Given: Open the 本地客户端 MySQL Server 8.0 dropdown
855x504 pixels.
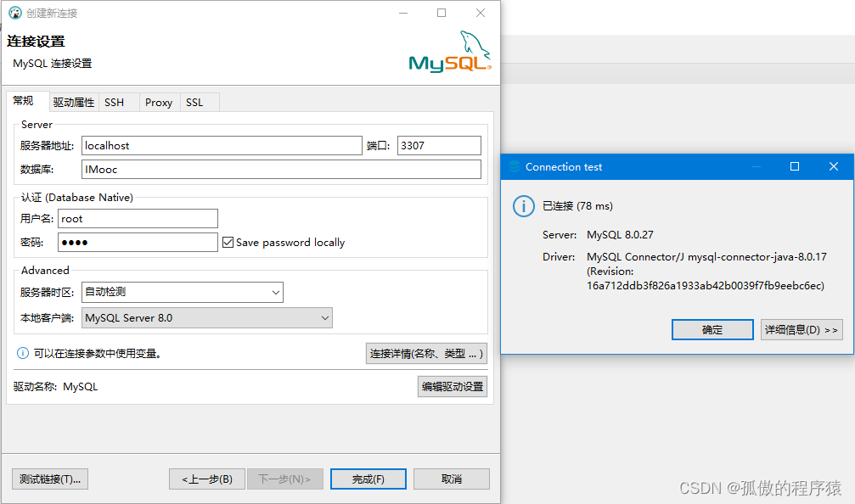Looking at the screenshot, I should (207, 317).
